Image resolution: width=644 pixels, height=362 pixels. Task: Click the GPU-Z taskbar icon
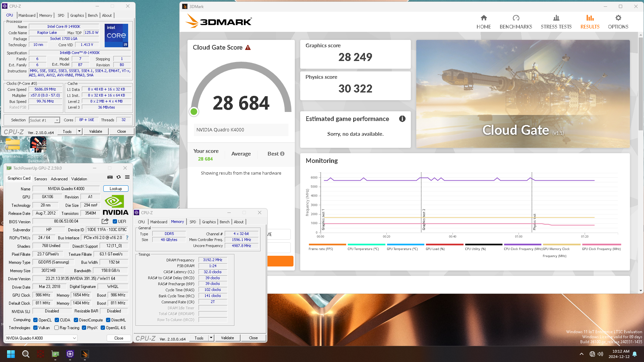pos(55,354)
